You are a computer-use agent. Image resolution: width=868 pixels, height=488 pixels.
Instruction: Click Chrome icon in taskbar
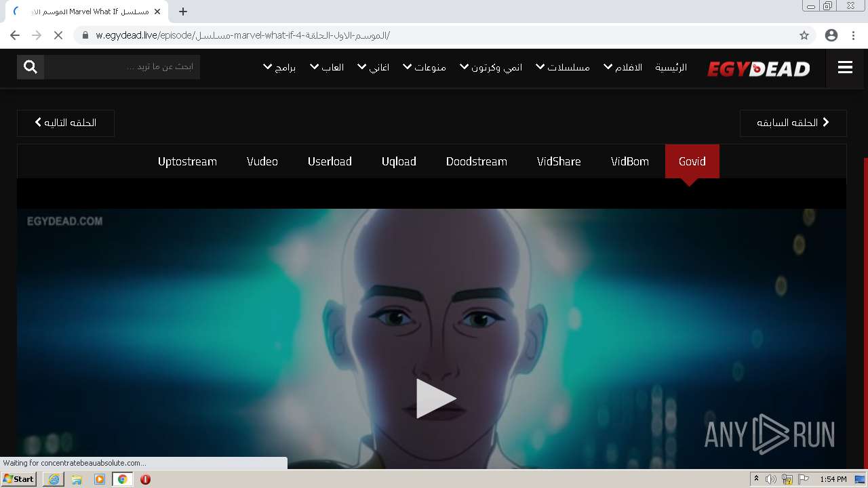[x=123, y=479]
